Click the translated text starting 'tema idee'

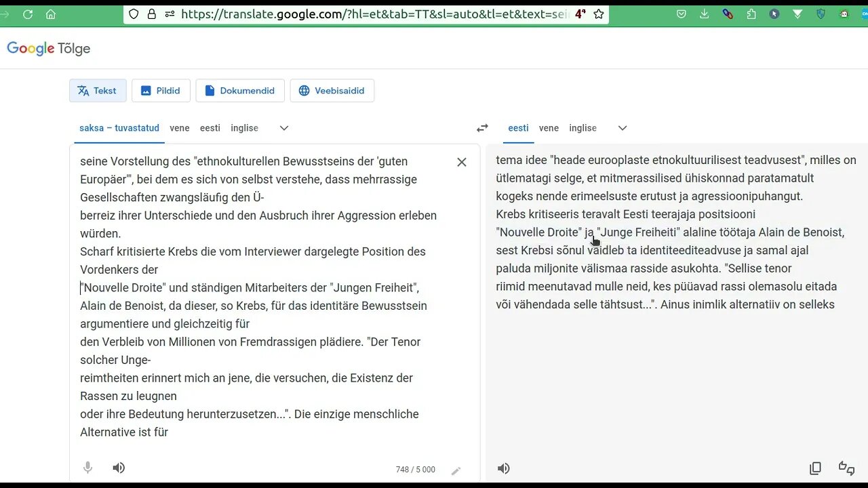[x=675, y=232]
